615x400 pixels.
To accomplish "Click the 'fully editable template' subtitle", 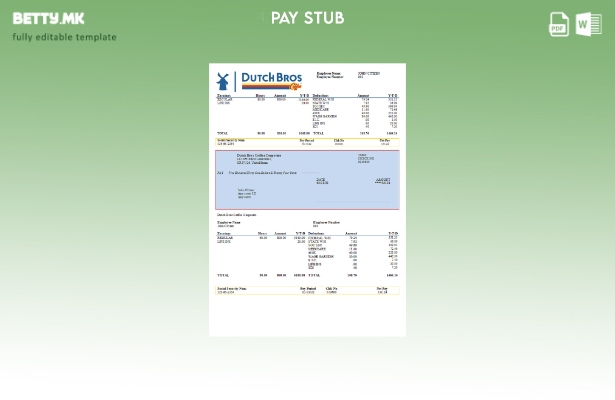I will (64, 37).
